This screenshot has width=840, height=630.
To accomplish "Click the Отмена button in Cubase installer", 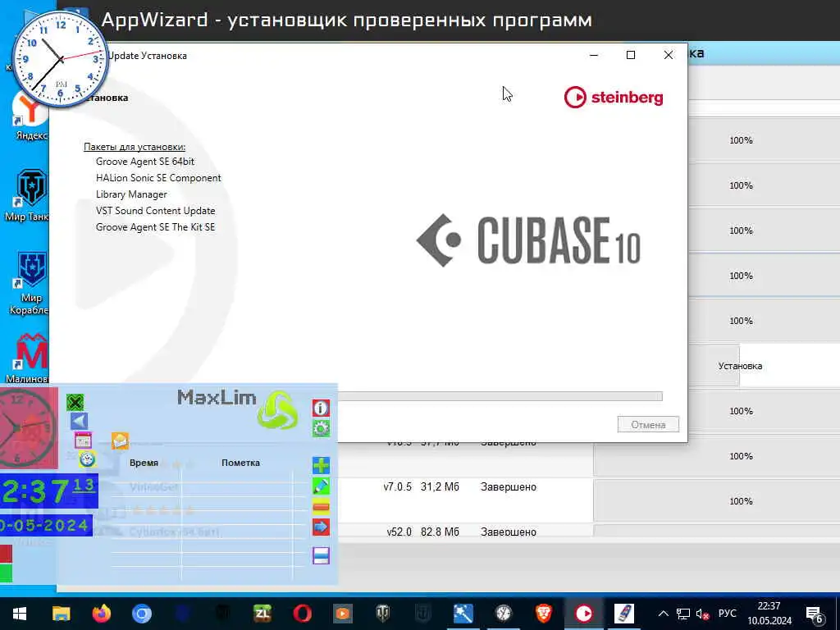I will tap(648, 424).
